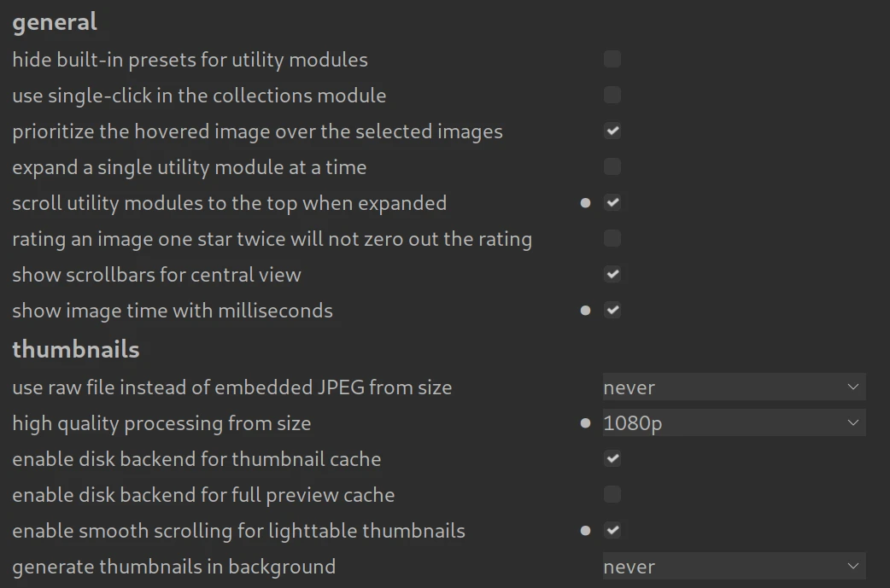Click the modified dot next to image time milliseconds
890x588 pixels.
(x=585, y=311)
